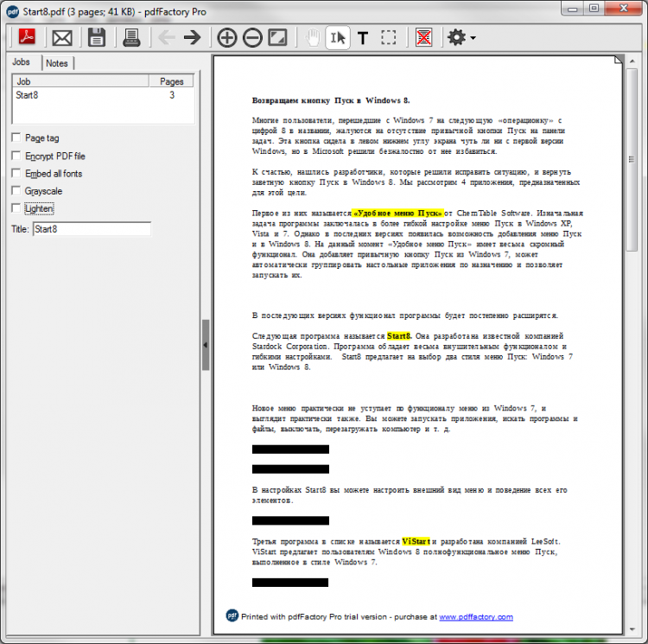Image resolution: width=648 pixels, height=644 pixels.
Task: Click the pdfFactory logo in footer
Action: 232,615
